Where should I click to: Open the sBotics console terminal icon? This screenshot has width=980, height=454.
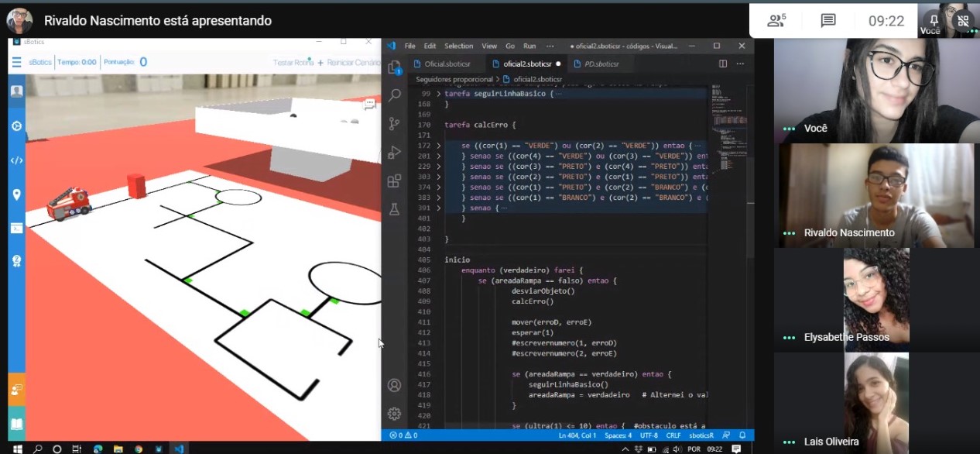[16, 228]
